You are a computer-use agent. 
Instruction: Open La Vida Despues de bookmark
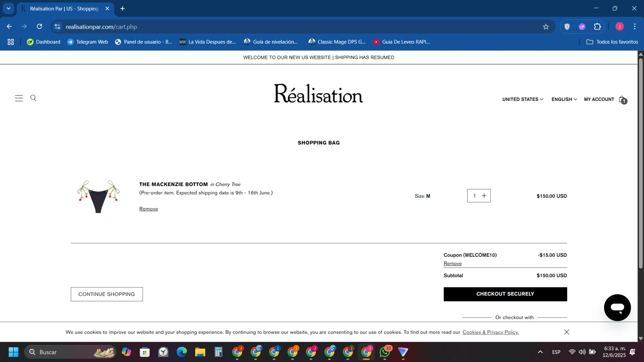(x=207, y=42)
